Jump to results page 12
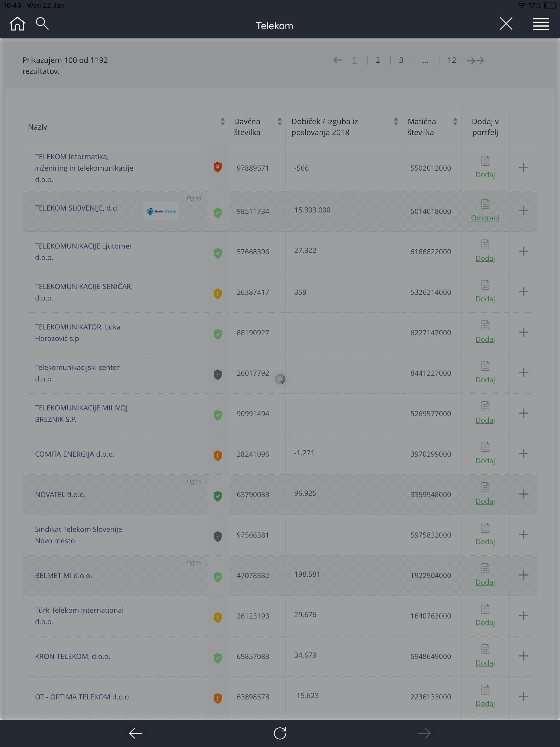560x747 pixels. click(x=451, y=60)
